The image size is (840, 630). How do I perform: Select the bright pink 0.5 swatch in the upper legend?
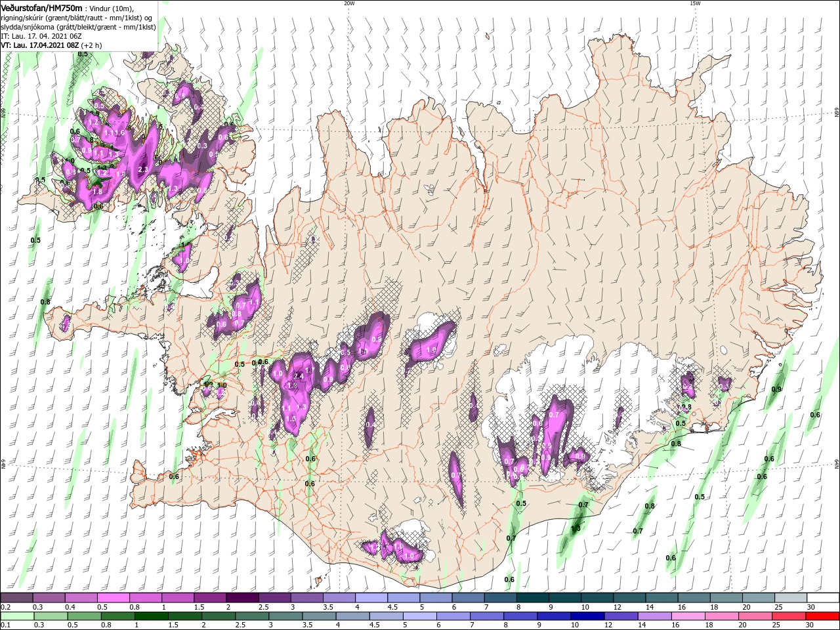(x=113, y=598)
